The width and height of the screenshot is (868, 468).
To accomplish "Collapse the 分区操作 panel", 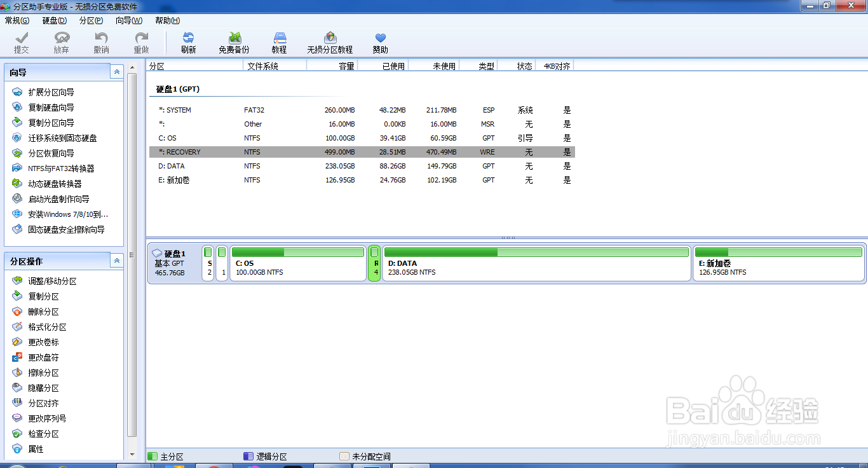I will pyautogui.click(x=117, y=261).
